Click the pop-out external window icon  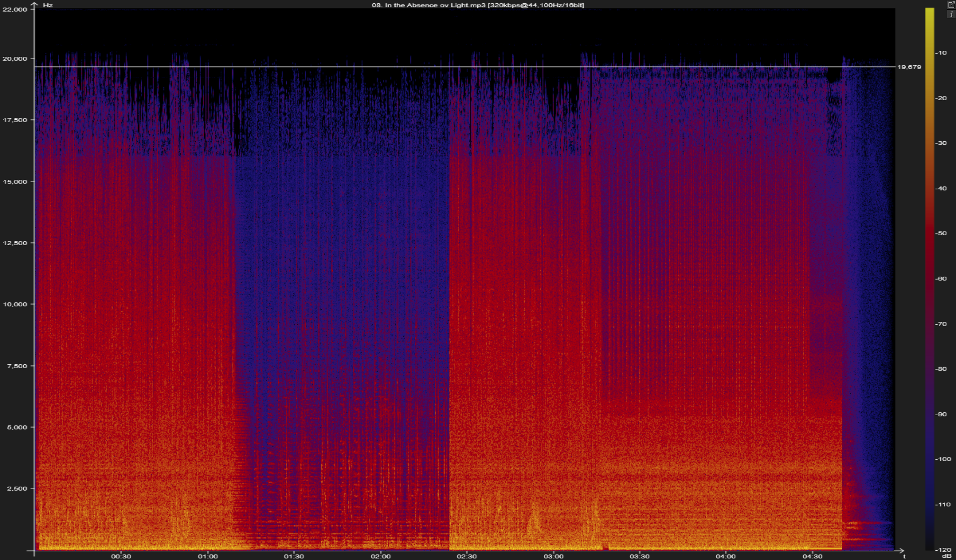pyautogui.click(x=951, y=5)
